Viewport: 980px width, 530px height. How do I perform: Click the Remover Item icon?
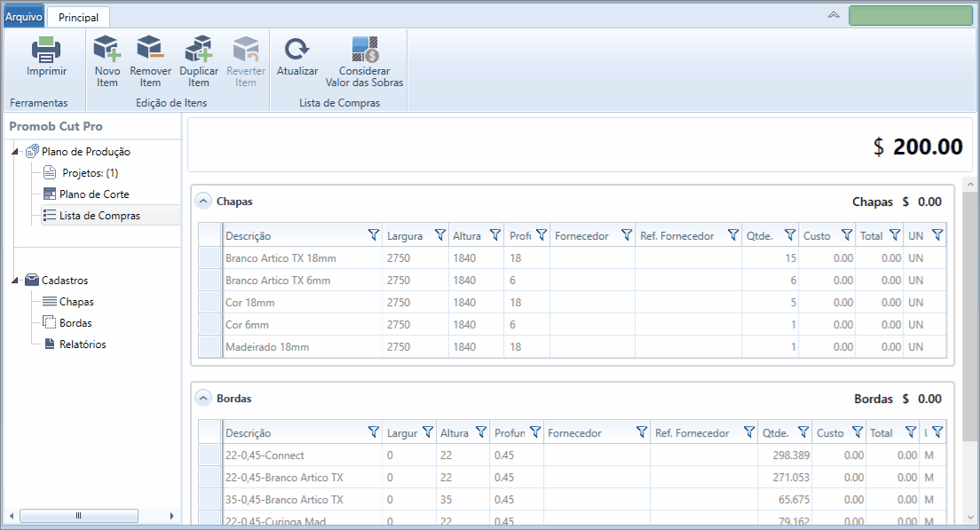(150, 50)
